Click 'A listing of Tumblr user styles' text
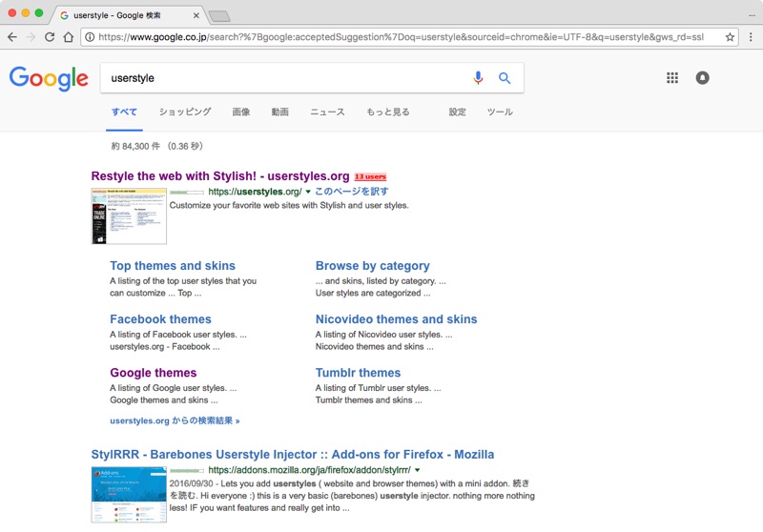This screenshot has height=532, width=763. 378,388
